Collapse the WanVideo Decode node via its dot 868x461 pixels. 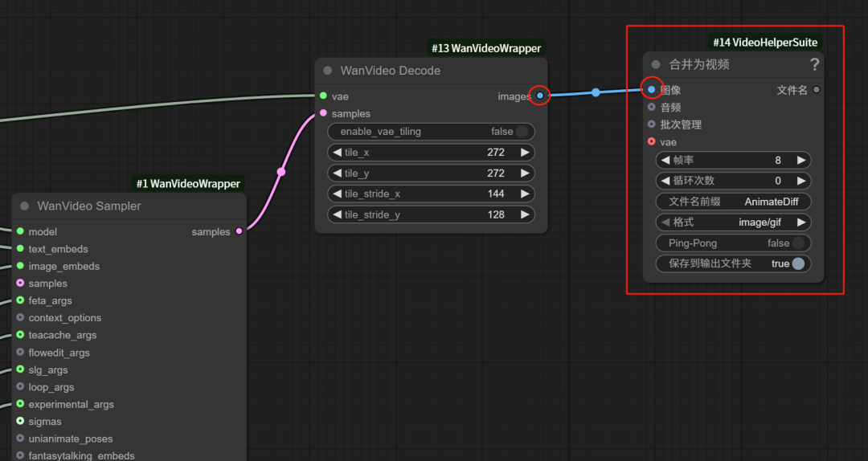[x=328, y=71]
